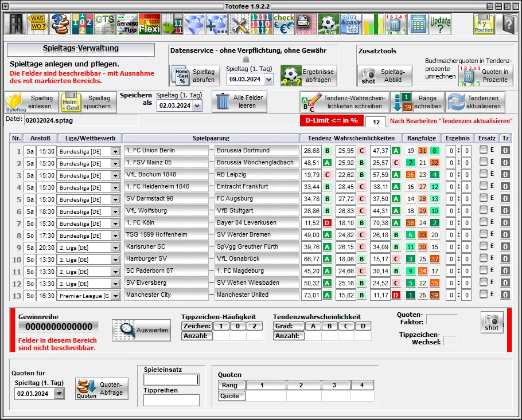Click the Spieleinsatz input field
The image size is (522, 420).
point(172,380)
